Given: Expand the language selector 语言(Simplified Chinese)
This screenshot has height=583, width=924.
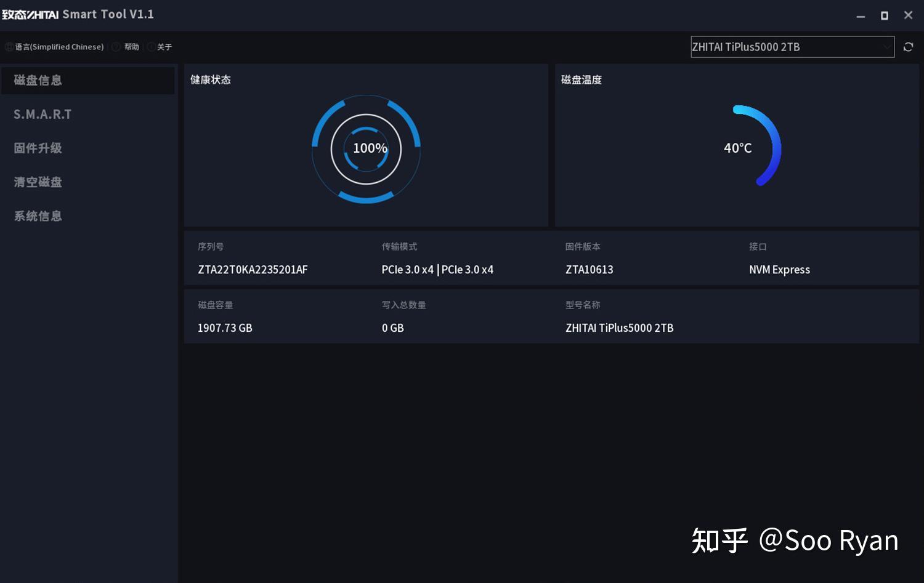Looking at the screenshot, I should pos(59,47).
